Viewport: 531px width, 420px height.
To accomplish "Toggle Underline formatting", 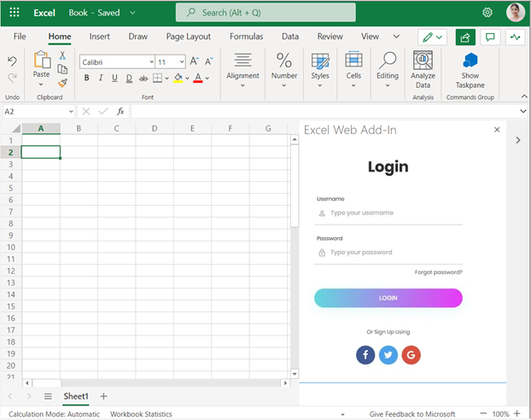I will pyautogui.click(x=114, y=78).
